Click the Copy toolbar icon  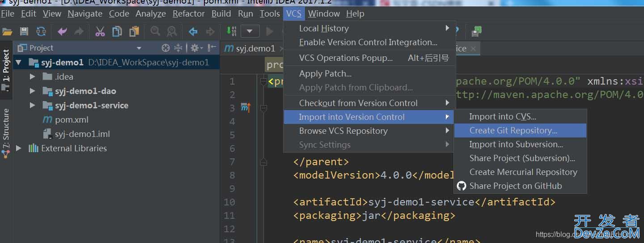click(x=117, y=31)
